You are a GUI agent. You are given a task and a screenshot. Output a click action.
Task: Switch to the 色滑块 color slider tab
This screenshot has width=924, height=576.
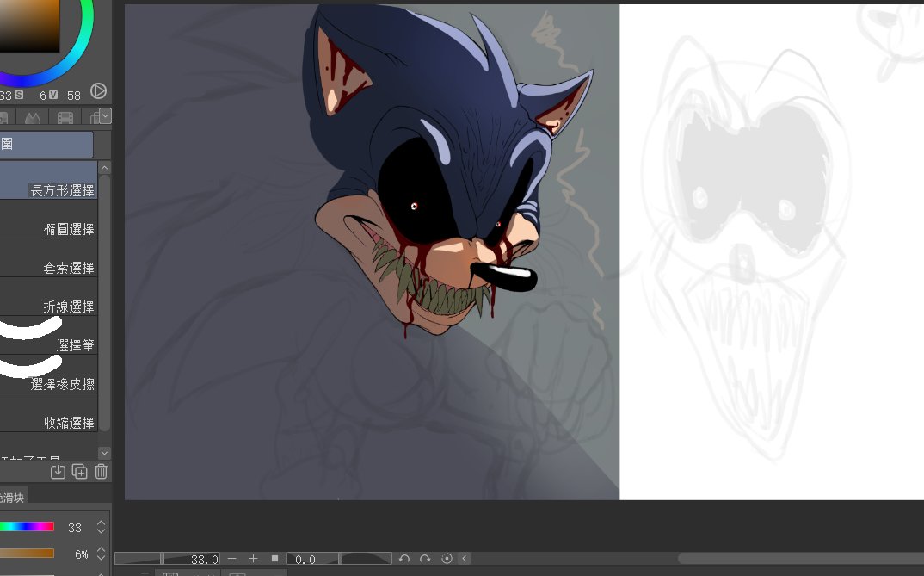(12, 498)
